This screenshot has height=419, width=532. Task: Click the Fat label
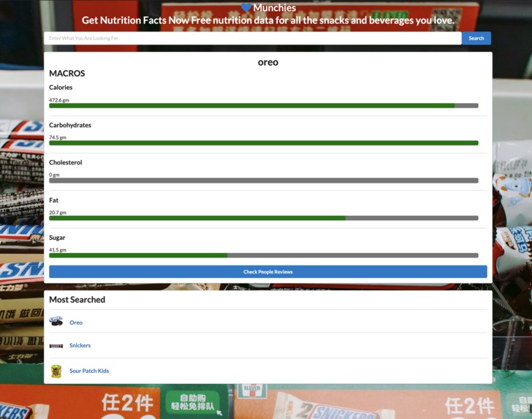[53, 200]
